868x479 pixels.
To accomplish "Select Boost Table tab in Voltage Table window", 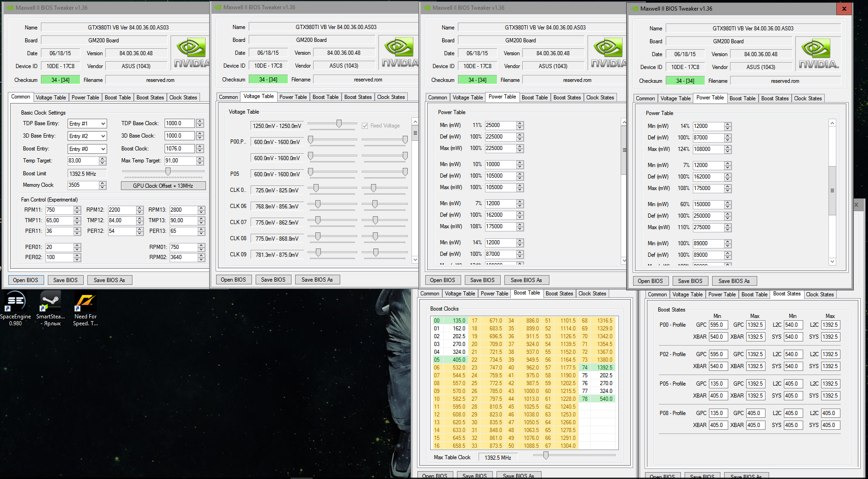I will 325,97.
